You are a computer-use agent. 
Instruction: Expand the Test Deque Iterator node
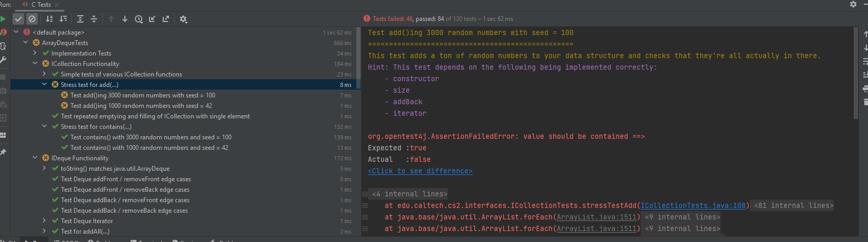pyautogui.click(x=45, y=221)
